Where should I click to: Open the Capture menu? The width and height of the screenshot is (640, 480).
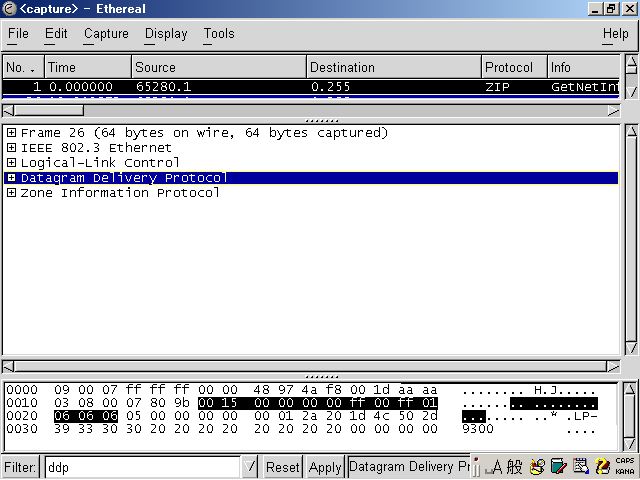[x=106, y=33]
